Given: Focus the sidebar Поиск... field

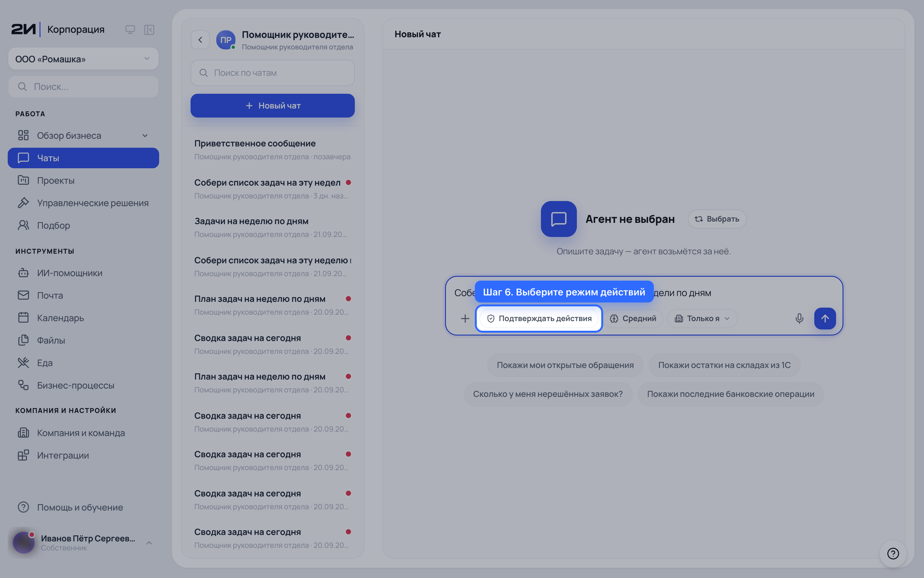Looking at the screenshot, I should point(83,87).
